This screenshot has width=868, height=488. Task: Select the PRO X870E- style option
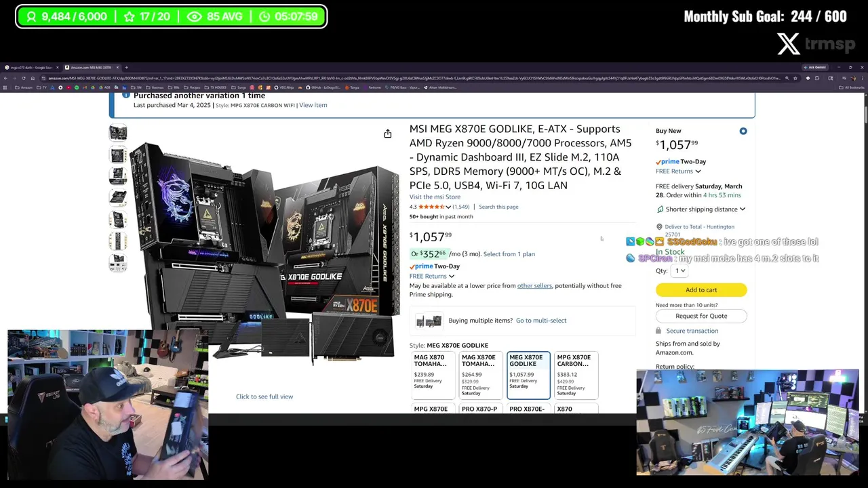(528, 409)
